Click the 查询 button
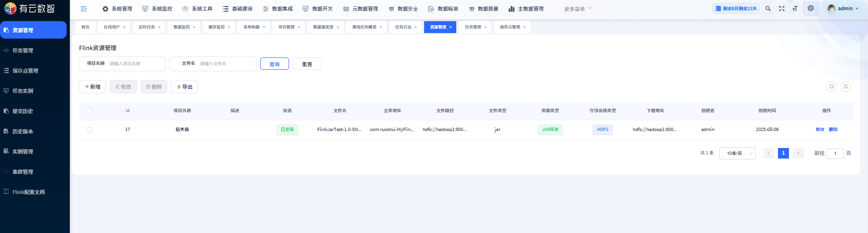The width and height of the screenshot is (868, 233). pyautogui.click(x=274, y=64)
